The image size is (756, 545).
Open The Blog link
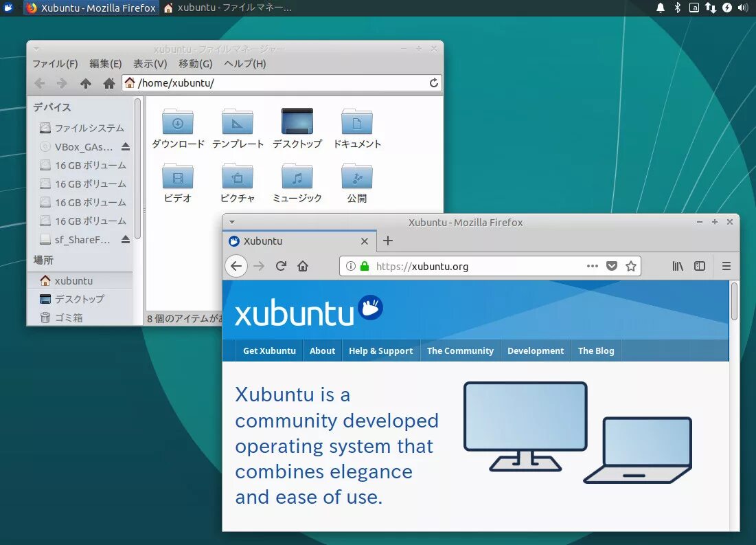[596, 351]
